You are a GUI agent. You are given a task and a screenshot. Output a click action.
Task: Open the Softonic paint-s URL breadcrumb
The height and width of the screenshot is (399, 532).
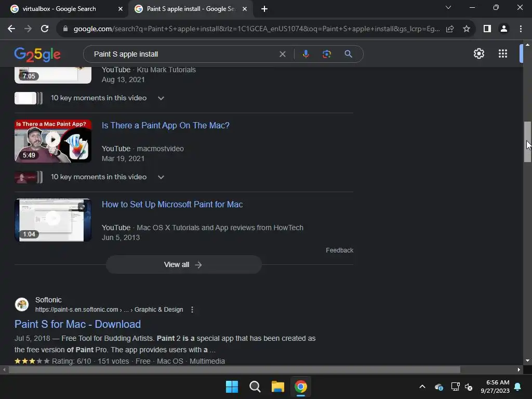point(109,310)
